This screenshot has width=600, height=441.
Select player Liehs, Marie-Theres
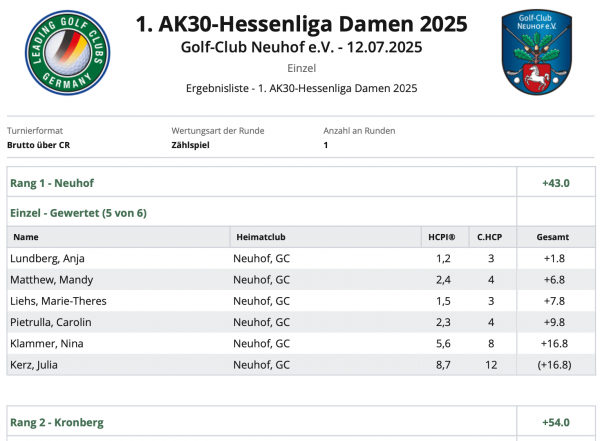59,301
